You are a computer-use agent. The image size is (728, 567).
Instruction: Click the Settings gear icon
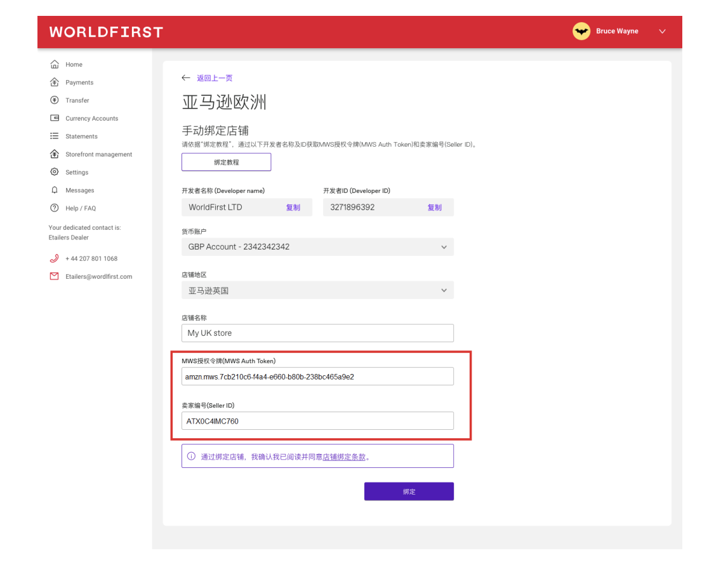[55, 172]
